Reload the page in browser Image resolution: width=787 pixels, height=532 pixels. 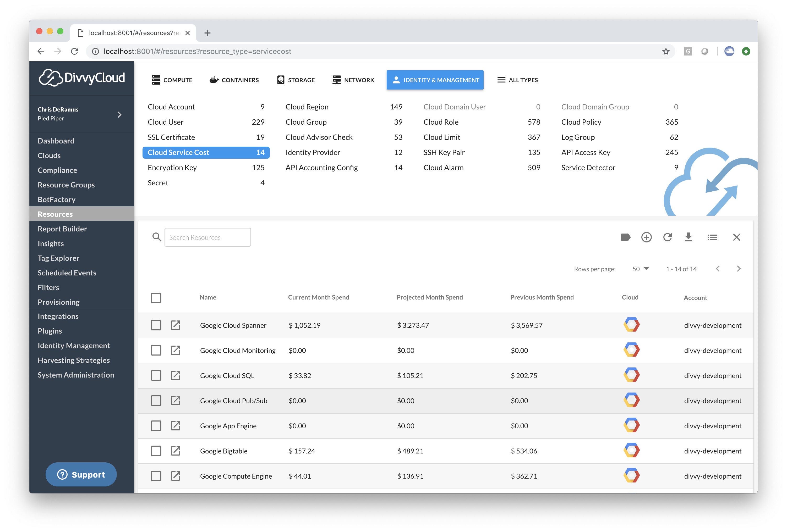[x=74, y=51]
